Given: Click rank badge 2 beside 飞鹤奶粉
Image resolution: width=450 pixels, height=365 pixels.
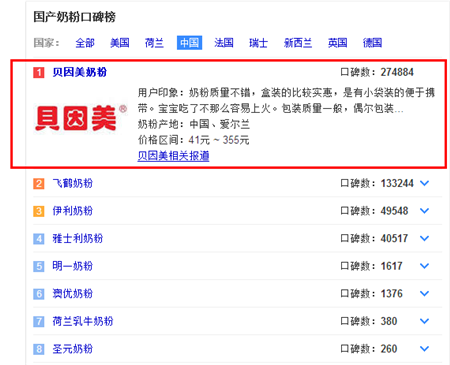Looking at the screenshot, I should pos(39,183).
